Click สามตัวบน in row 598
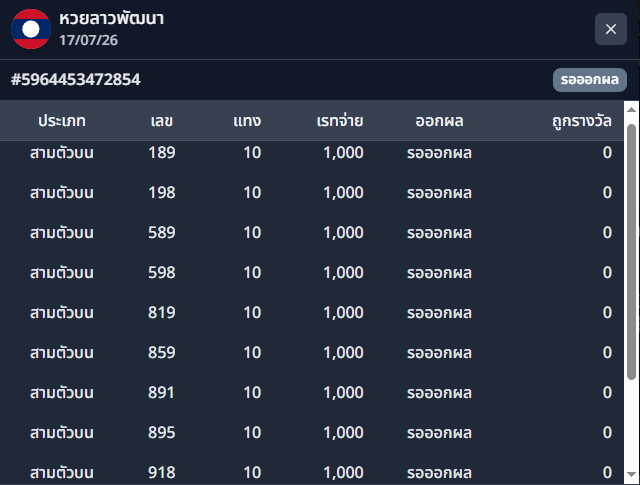This screenshot has width=640, height=485. (x=62, y=273)
